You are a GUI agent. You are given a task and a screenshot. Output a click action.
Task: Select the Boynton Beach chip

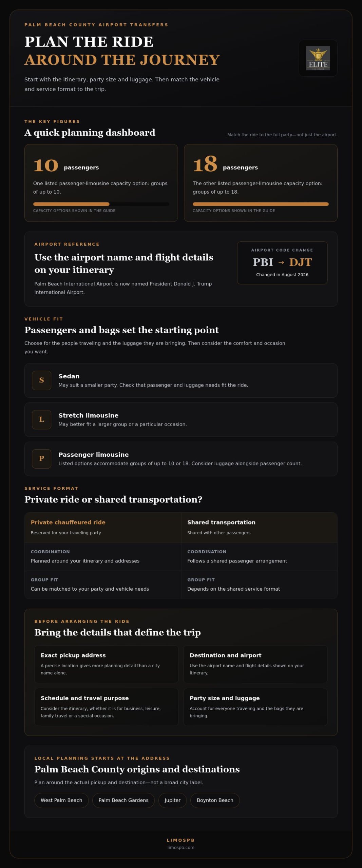(215, 800)
